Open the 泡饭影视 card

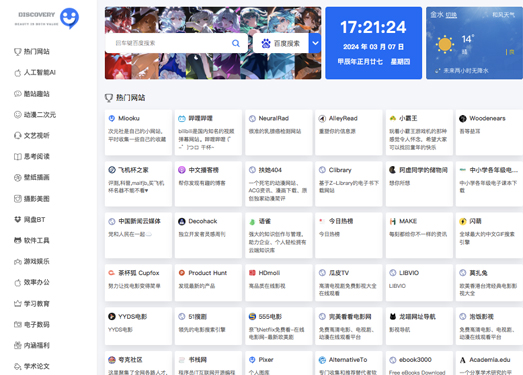point(489,326)
